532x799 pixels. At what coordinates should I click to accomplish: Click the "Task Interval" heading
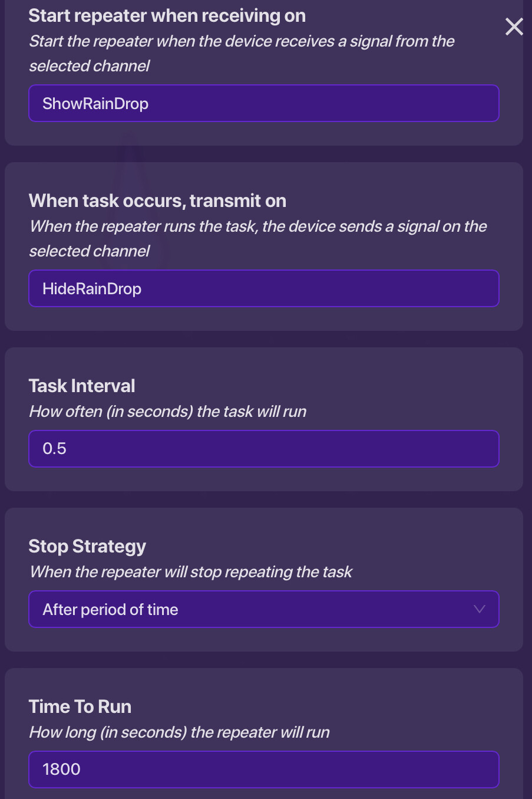(82, 386)
